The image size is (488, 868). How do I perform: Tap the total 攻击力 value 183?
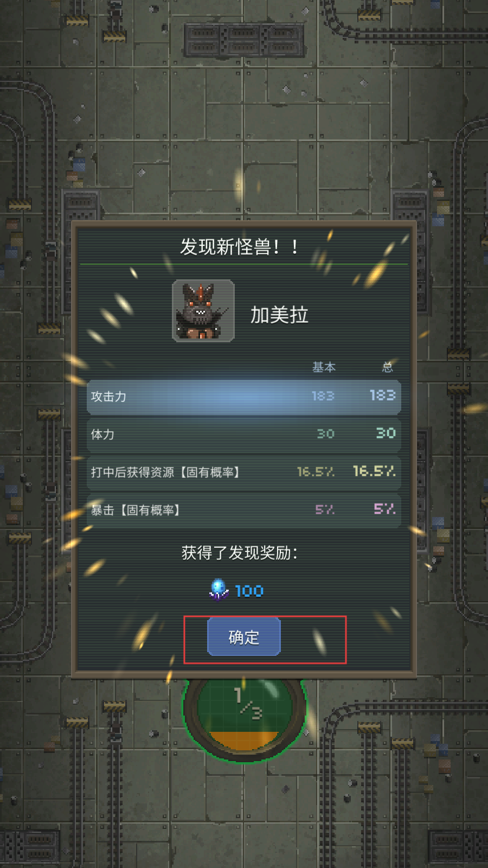382,395
